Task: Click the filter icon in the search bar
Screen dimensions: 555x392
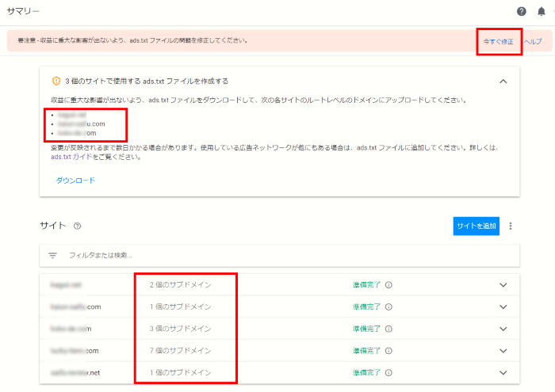Action: click(53, 255)
